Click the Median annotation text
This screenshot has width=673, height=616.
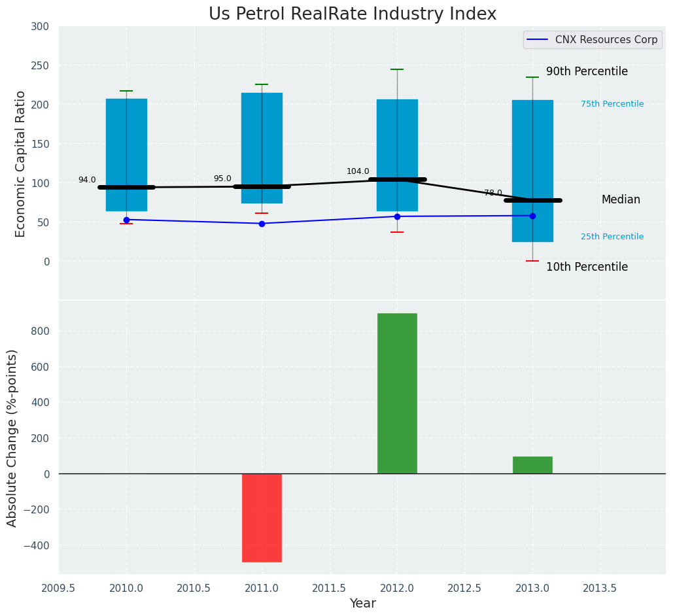click(x=621, y=200)
